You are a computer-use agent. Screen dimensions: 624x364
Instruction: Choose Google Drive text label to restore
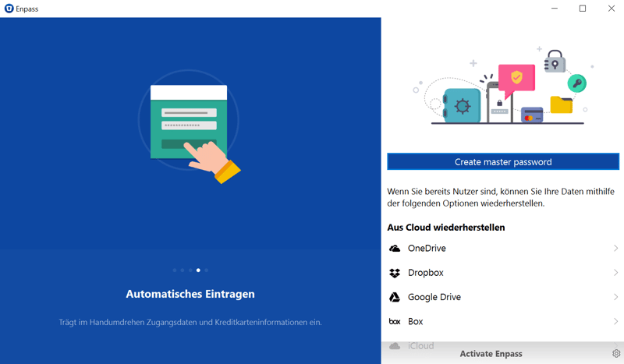(434, 297)
